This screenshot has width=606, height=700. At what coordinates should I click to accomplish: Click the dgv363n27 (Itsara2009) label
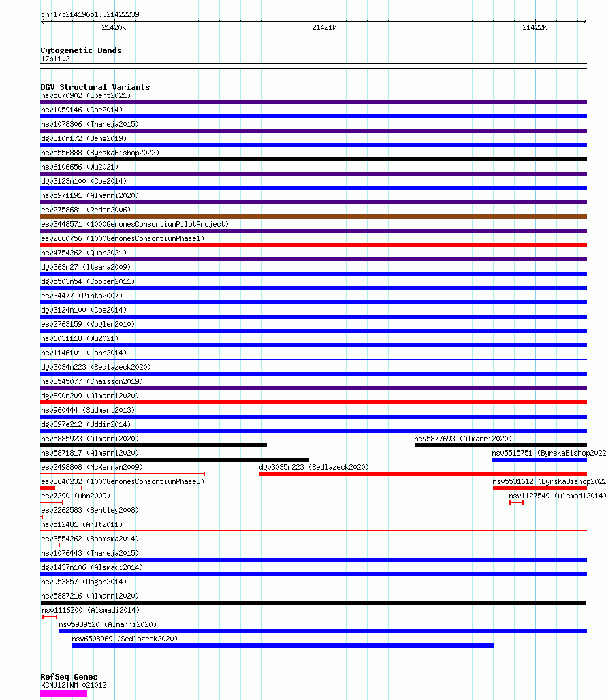(86, 267)
